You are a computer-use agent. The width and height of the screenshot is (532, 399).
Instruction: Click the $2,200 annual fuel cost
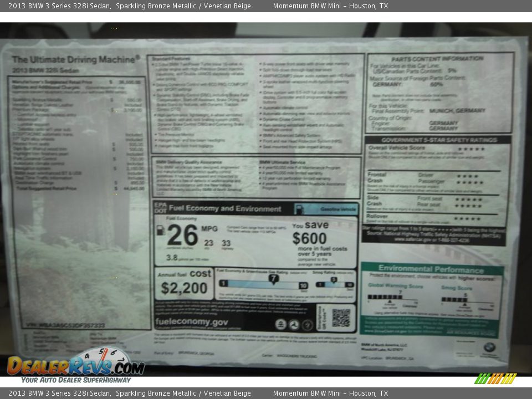click(x=184, y=288)
